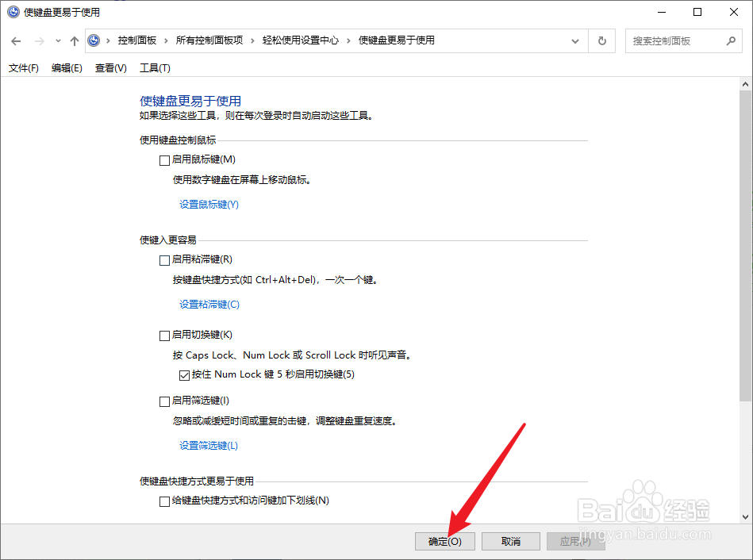Click the back navigation arrow
This screenshot has width=753, height=560.
[x=17, y=40]
